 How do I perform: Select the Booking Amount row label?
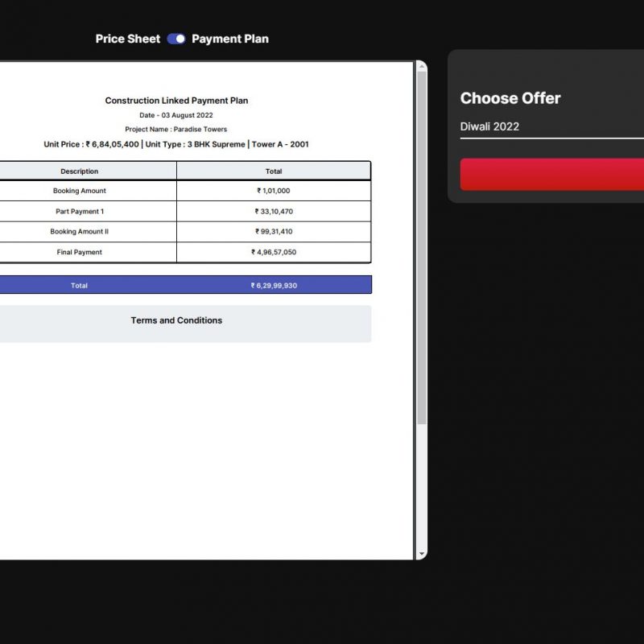pos(79,191)
